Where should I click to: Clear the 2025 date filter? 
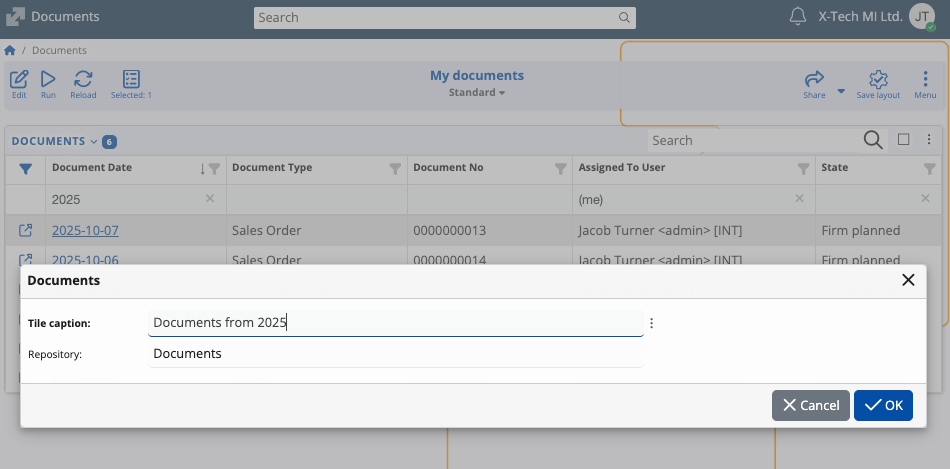[210, 199]
